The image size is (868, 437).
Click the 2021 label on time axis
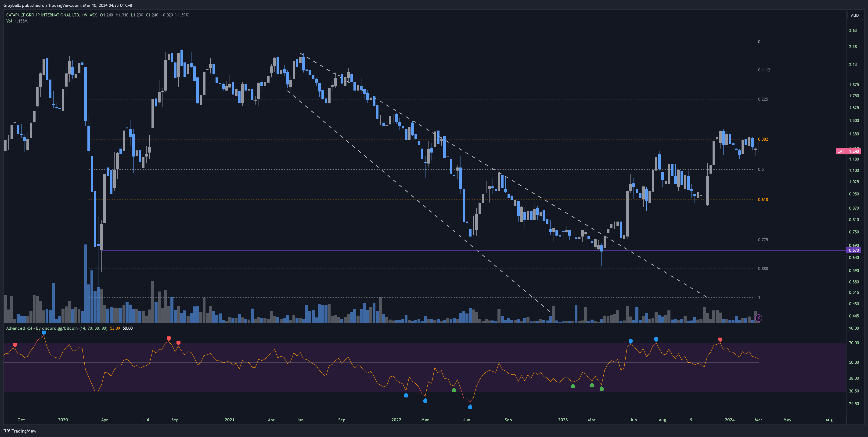coord(230,420)
